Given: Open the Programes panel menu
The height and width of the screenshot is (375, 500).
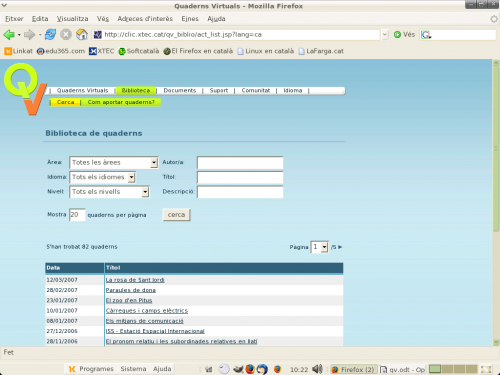Looking at the screenshot, I should (x=96, y=369).
